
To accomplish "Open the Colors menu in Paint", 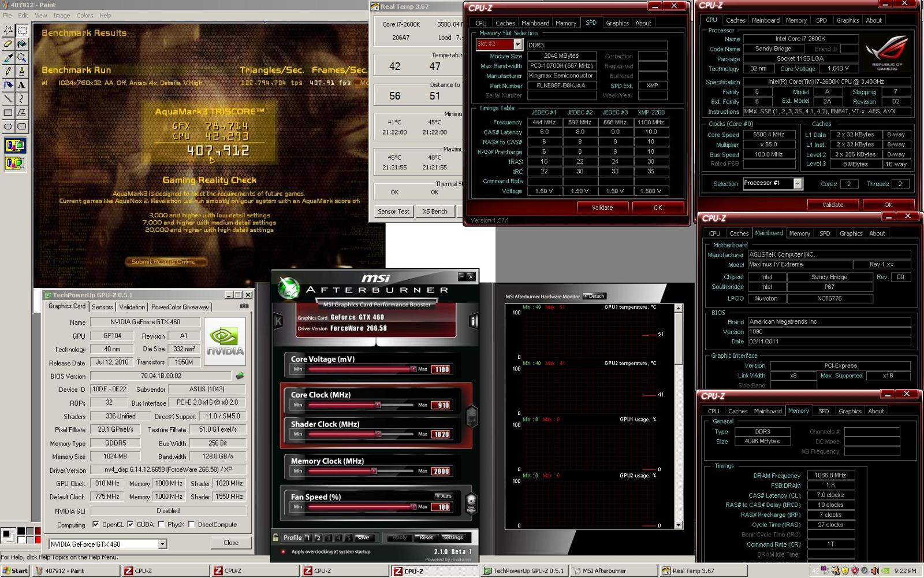I will 85,16.
